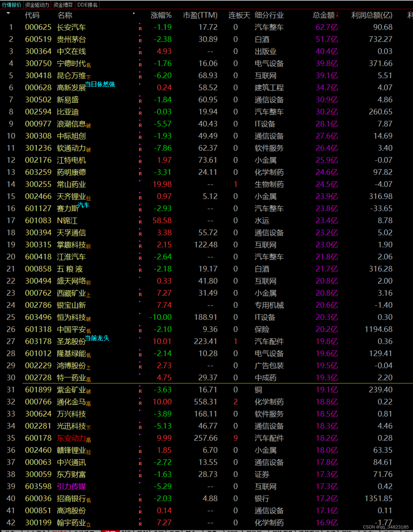The image size is (413, 532).
Task: Click the R marker on N锦江 row
Action: pyautogui.click(x=140, y=222)
